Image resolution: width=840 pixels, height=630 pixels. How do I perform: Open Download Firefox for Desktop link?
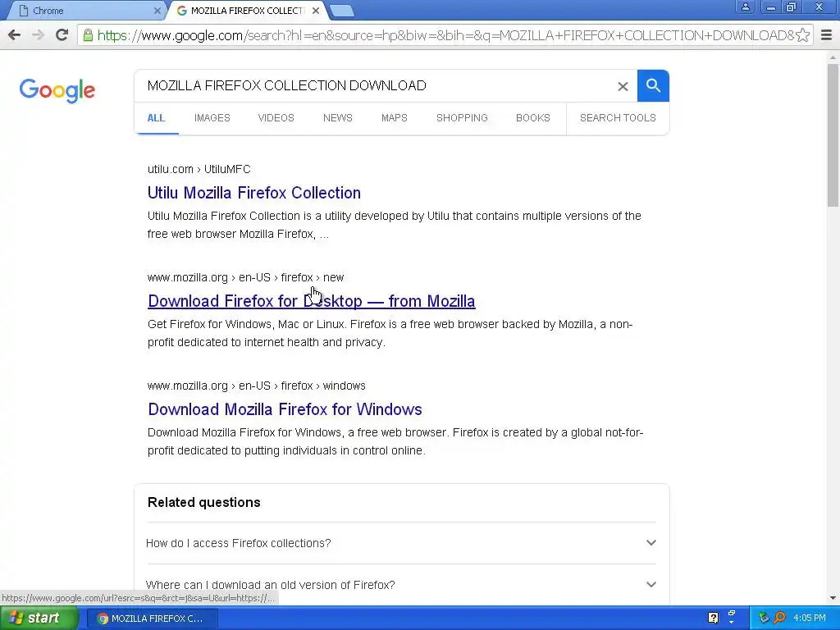click(311, 301)
